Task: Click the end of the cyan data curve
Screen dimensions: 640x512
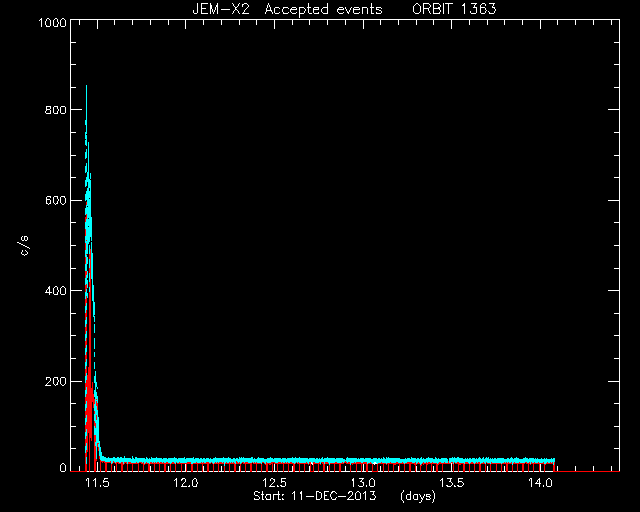Action: 553,461
